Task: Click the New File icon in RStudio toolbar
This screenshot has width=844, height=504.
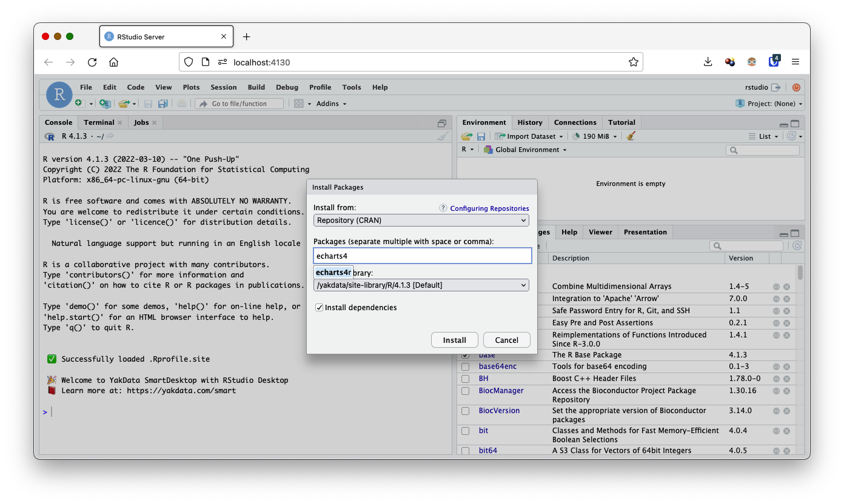Action: point(78,104)
